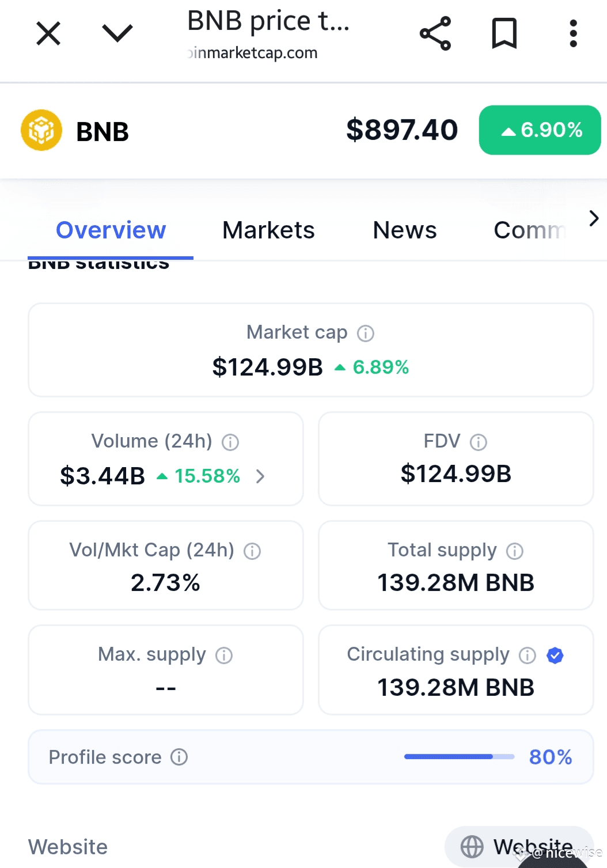Viewport: 607px width, 868px height.
Task: Click the $897.40 price value
Action: click(402, 130)
